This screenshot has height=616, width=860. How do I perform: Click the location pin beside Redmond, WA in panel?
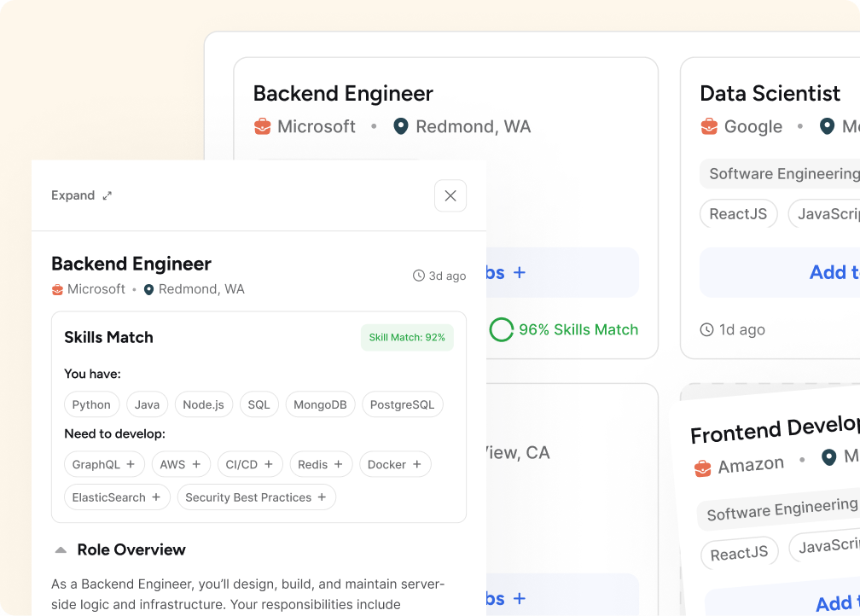[x=149, y=290]
